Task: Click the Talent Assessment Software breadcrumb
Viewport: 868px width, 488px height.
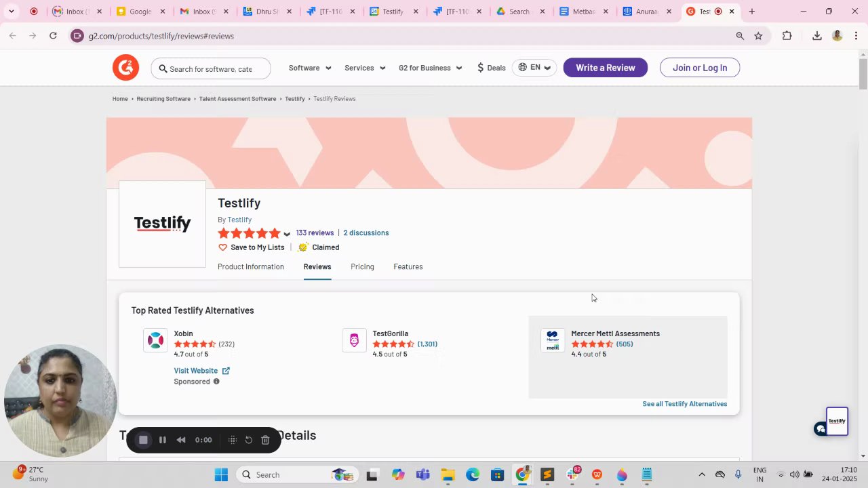Action: click(x=237, y=99)
